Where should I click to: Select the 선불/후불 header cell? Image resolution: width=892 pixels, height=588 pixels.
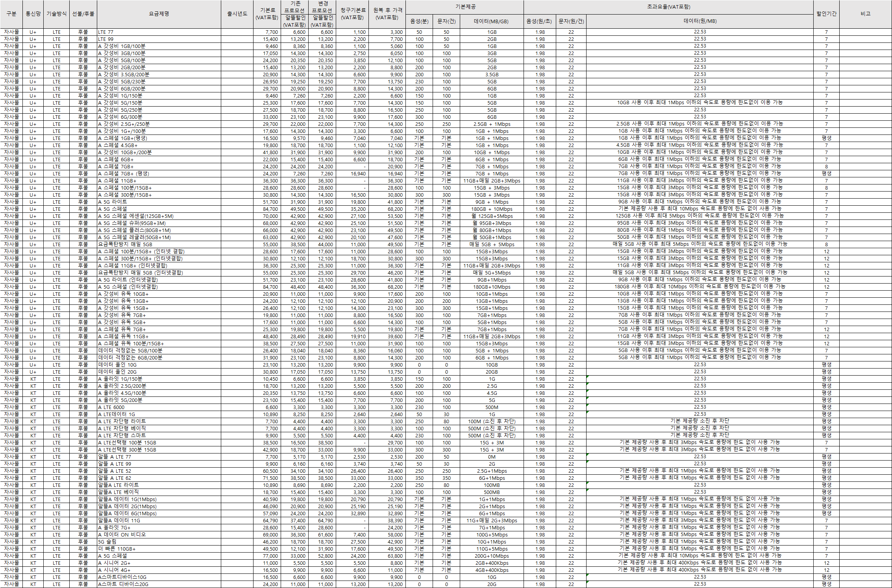[83, 14]
